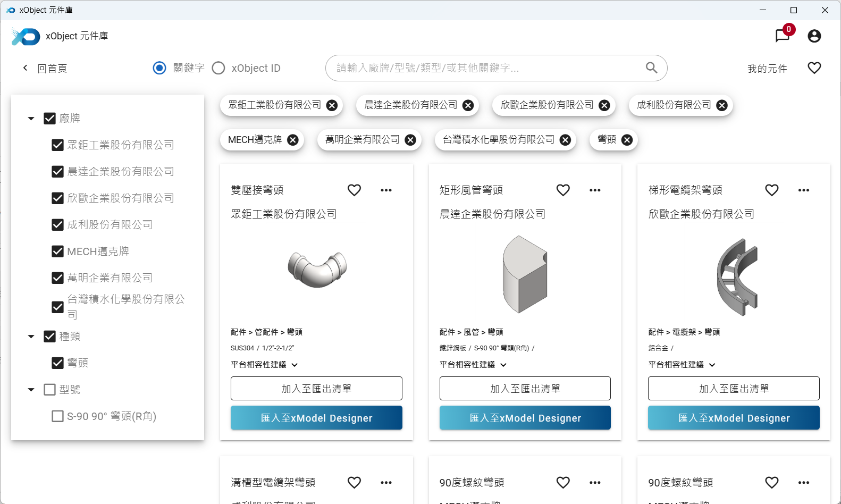Collapse the 種類 filter group
841x504 pixels.
click(x=31, y=337)
